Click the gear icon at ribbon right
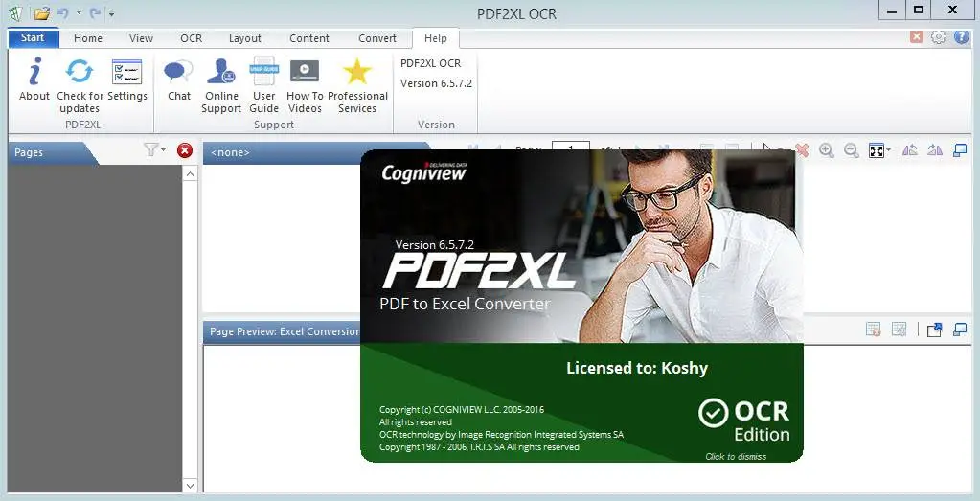 [x=939, y=36]
